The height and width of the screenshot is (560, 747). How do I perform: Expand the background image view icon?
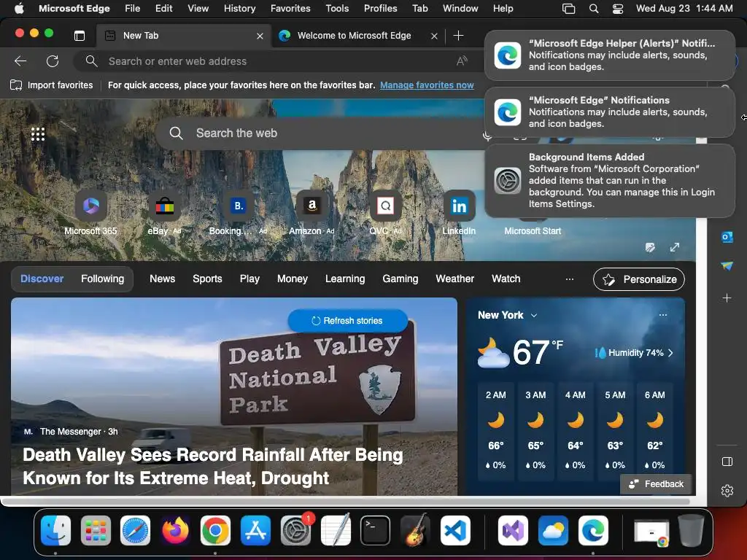click(x=675, y=247)
